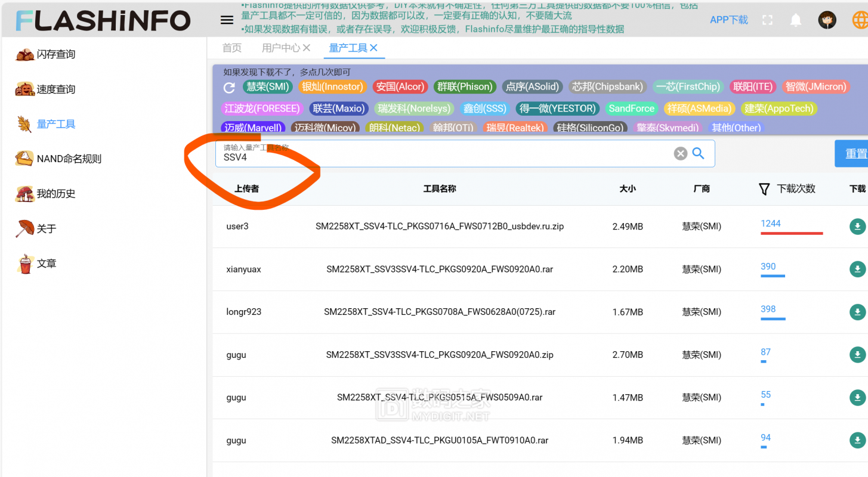Open the notifications bell

click(x=796, y=20)
